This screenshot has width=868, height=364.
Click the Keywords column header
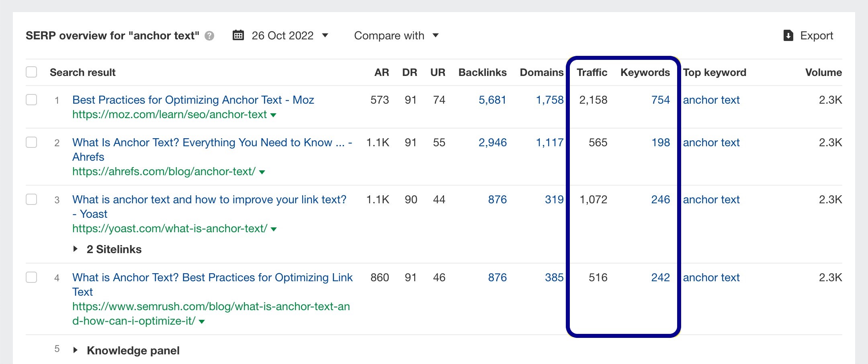[645, 72]
